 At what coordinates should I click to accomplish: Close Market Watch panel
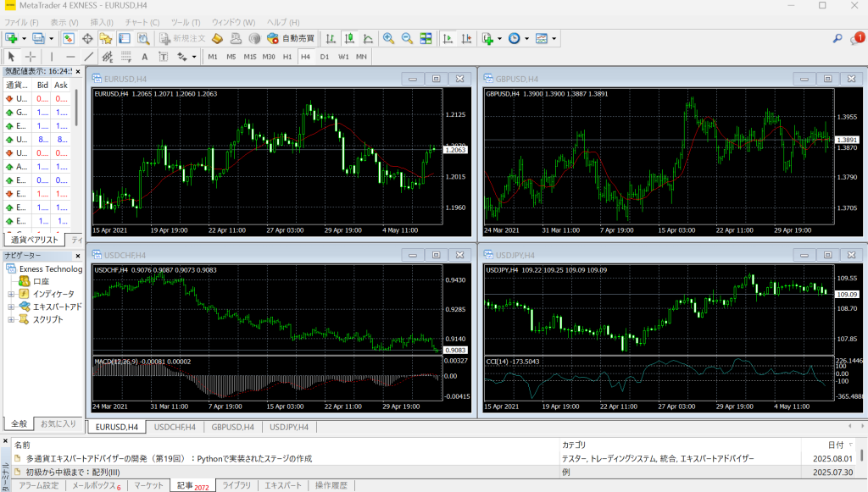pos(78,71)
